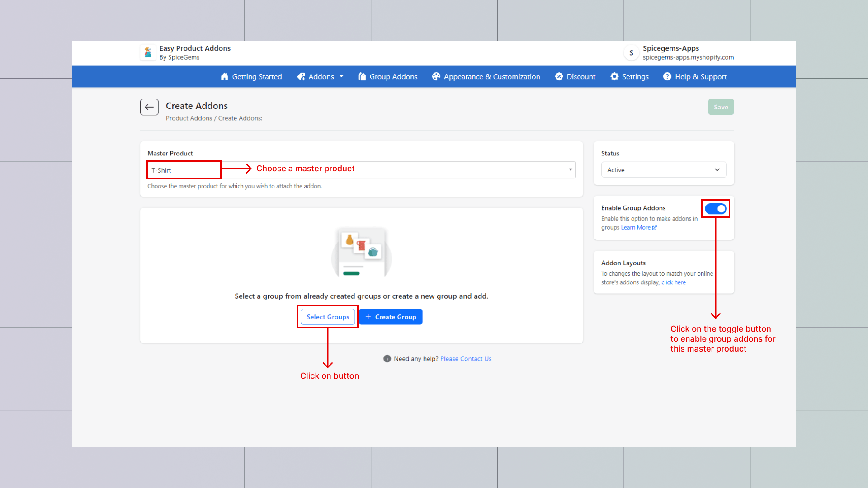
Task: Click the Help & Support question icon
Action: tap(667, 77)
